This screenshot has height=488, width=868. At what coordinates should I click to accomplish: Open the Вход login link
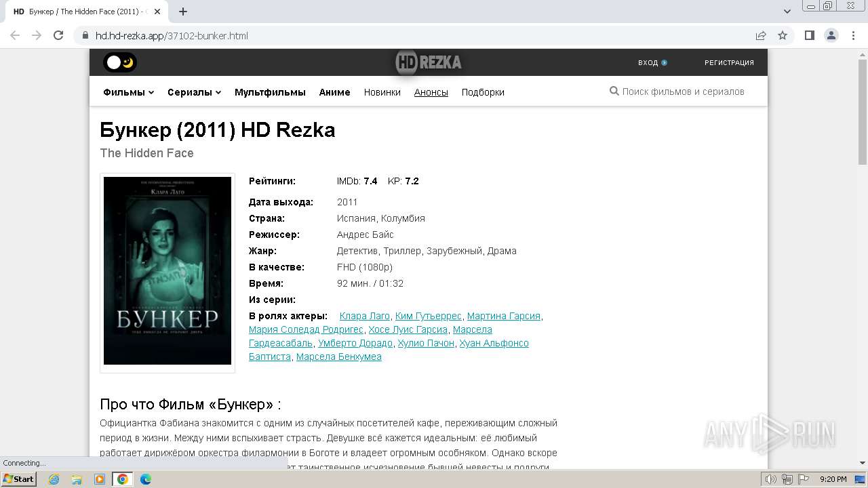point(652,62)
